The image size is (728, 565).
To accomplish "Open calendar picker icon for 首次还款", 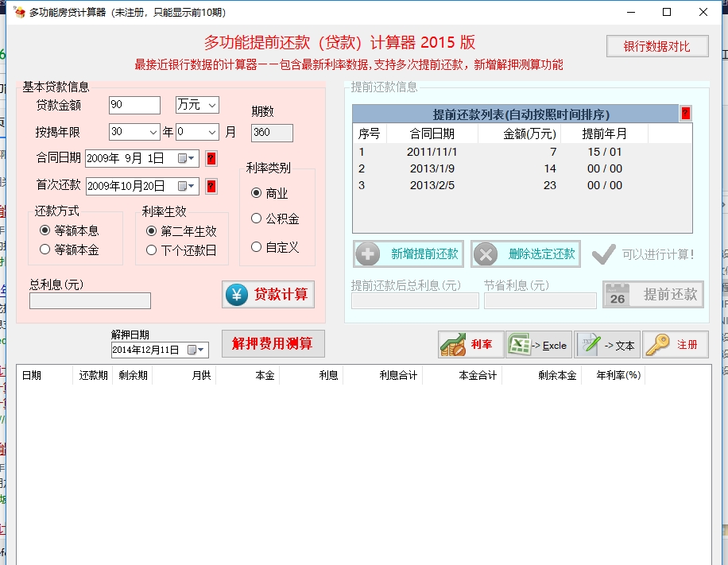I will tap(186, 187).
